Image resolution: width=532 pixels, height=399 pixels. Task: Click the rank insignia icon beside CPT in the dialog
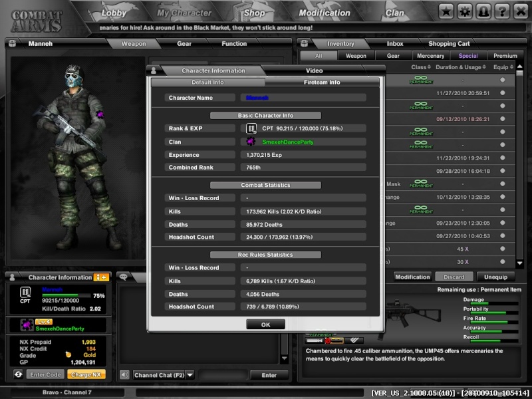[251, 128]
